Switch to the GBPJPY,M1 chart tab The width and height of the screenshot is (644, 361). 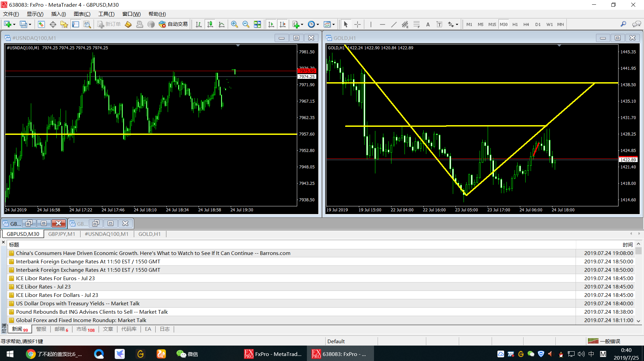(x=62, y=234)
